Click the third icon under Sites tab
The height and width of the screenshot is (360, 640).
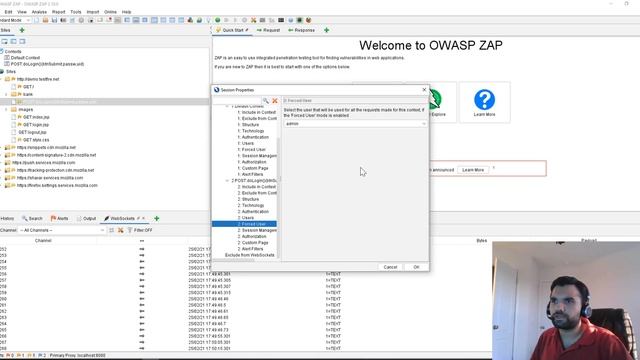pos(22,41)
